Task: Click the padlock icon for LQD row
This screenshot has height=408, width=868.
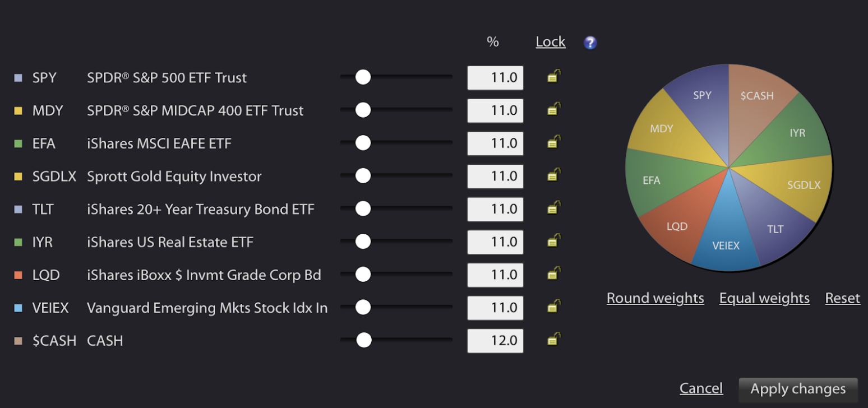Action: [554, 274]
